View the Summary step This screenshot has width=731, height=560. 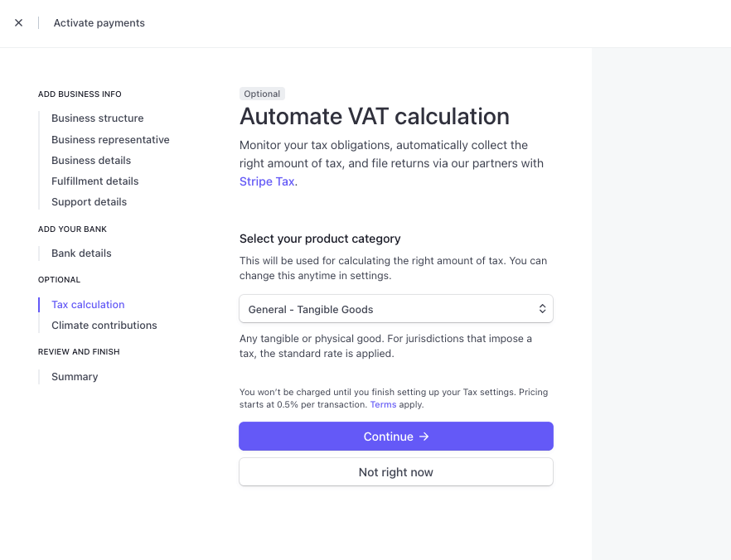(x=75, y=377)
